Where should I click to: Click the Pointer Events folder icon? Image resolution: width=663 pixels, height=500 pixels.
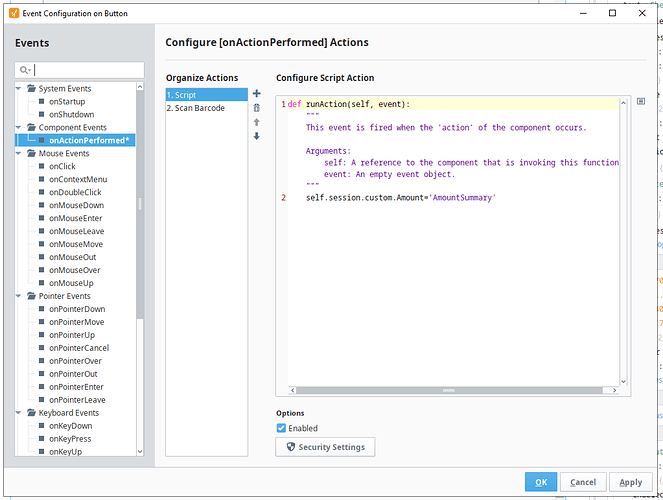point(31,296)
